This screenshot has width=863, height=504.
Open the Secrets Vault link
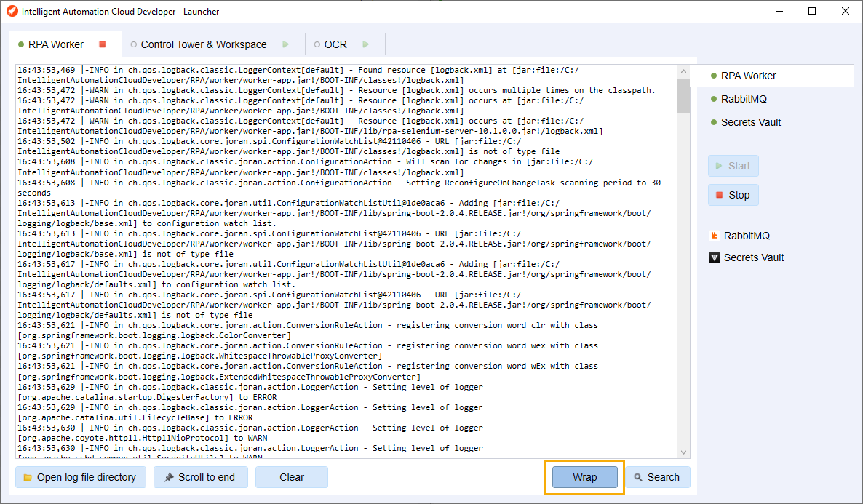(x=753, y=257)
